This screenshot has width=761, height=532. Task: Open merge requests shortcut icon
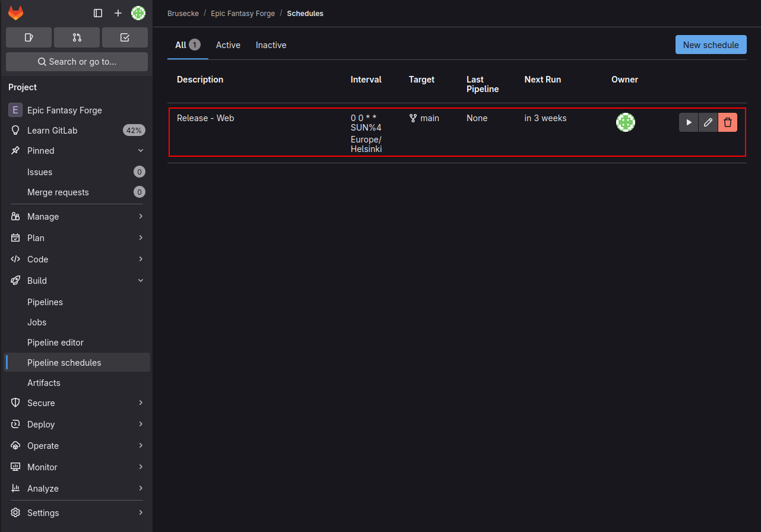(77, 37)
